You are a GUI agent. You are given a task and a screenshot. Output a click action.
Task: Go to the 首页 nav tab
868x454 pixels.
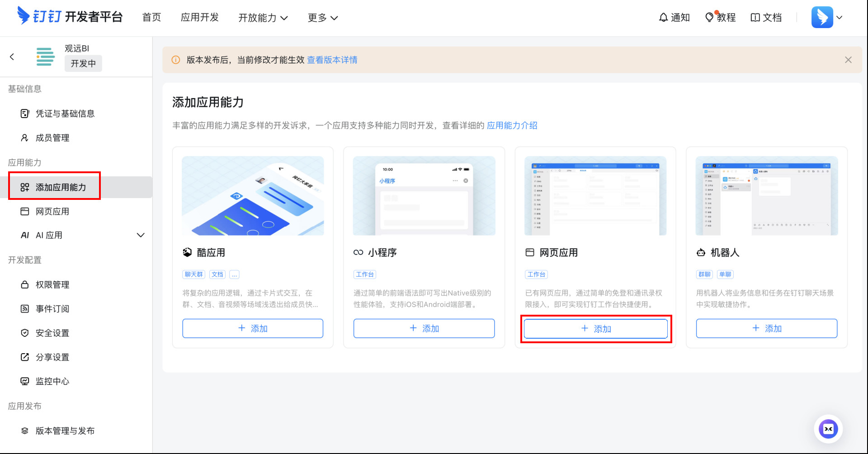pos(151,18)
